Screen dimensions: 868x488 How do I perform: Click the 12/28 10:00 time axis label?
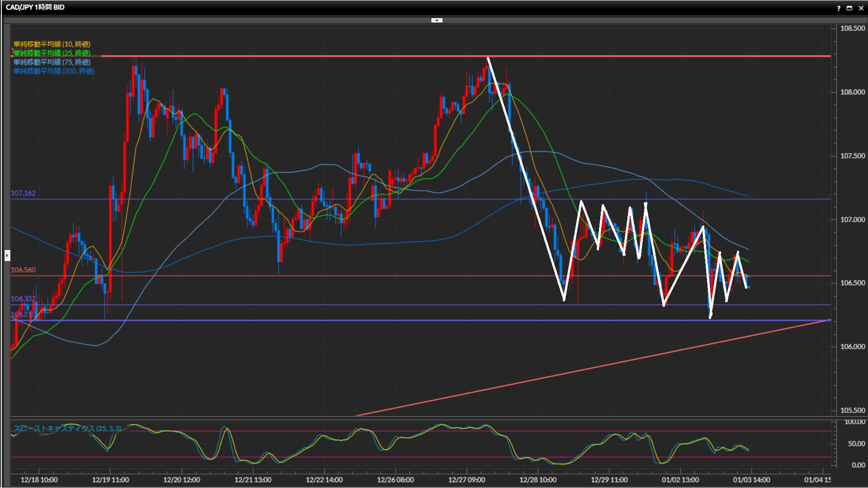(538, 480)
